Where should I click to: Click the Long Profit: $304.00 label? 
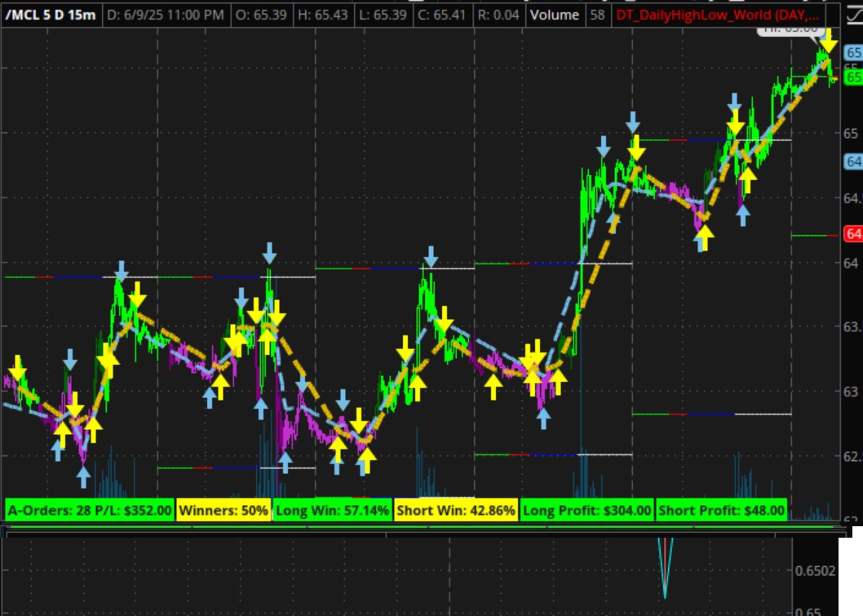pyautogui.click(x=586, y=510)
